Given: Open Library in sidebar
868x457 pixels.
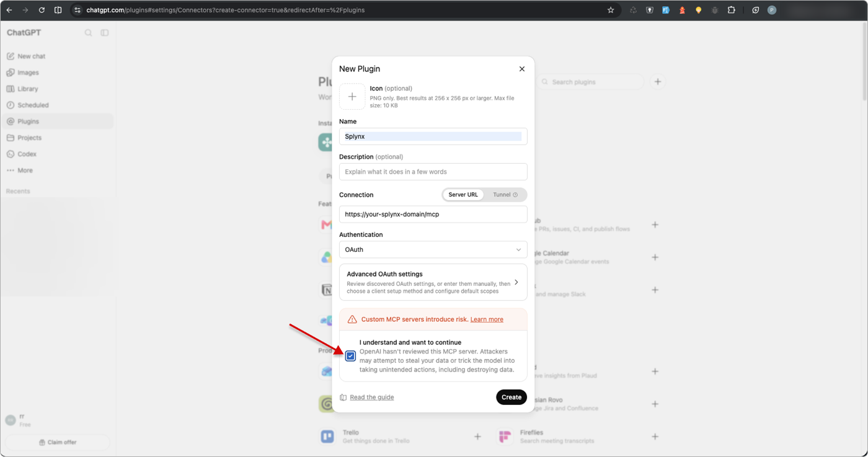Looking at the screenshot, I should click(57, 89).
